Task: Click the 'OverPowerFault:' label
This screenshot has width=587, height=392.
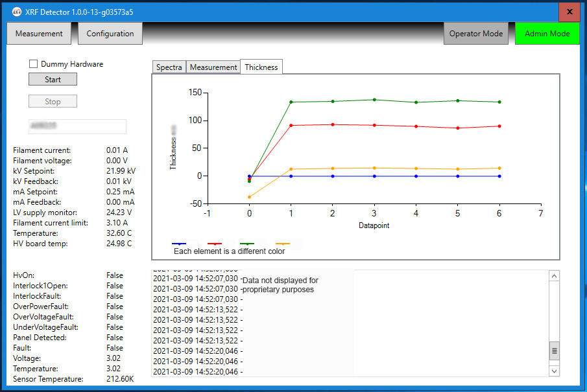Action: click(x=41, y=306)
